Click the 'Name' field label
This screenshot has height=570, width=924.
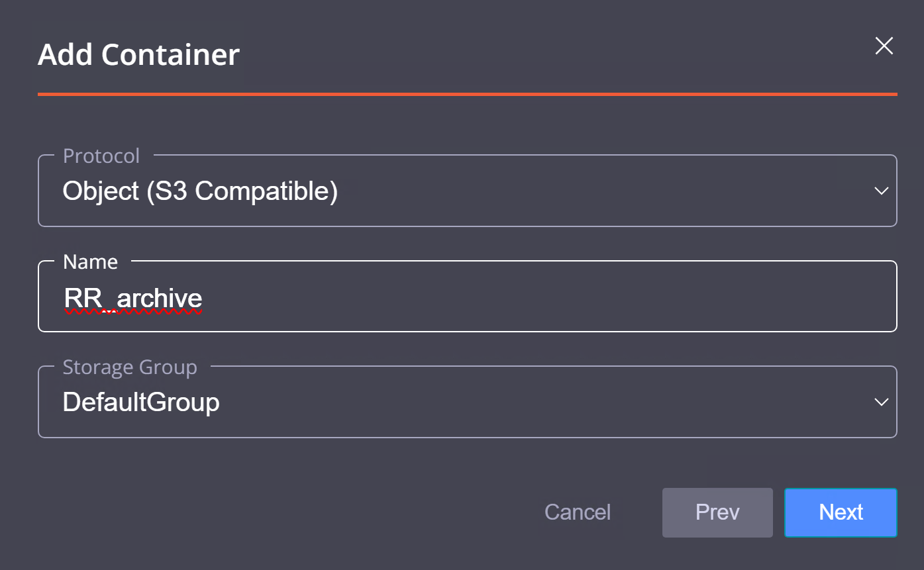(x=90, y=262)
